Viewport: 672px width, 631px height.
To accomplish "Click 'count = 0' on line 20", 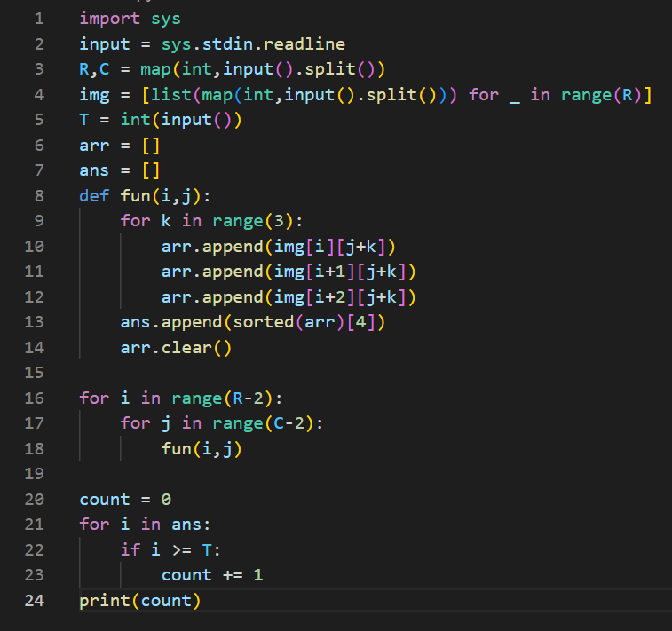I will pos(125,500).
